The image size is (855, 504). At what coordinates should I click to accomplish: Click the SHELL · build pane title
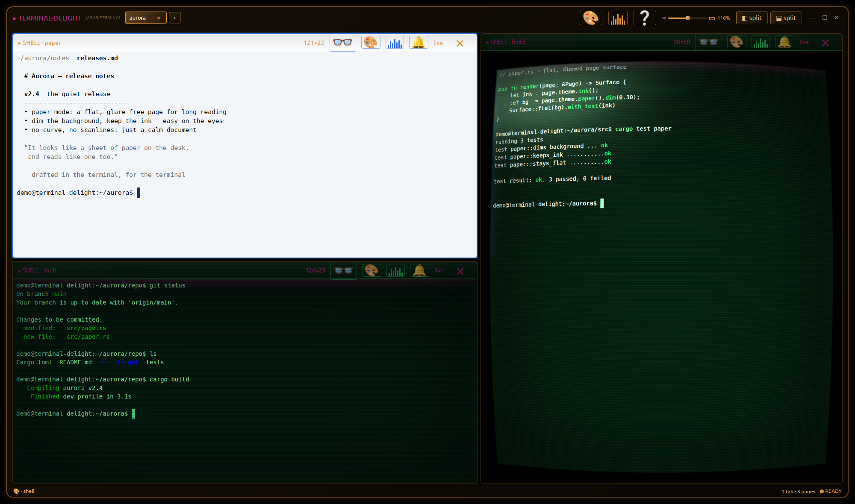pyautogui.click(x=505, y=42)
